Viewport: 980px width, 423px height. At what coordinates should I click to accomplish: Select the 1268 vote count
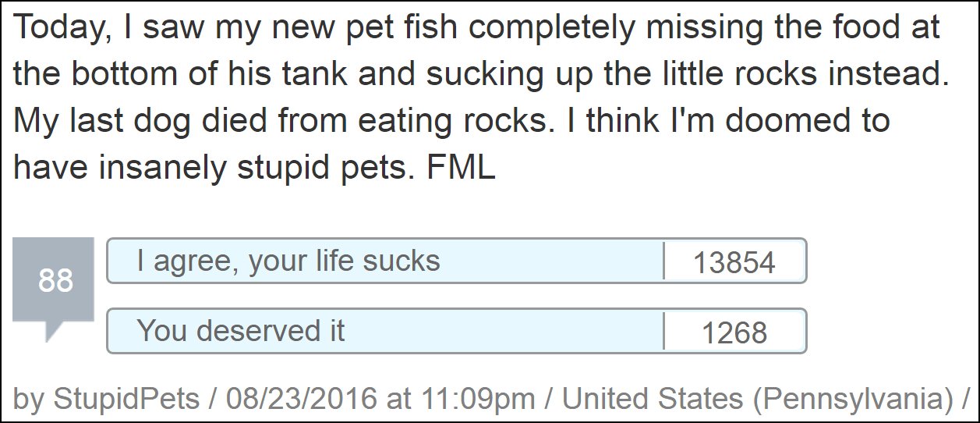pos(734,334)
